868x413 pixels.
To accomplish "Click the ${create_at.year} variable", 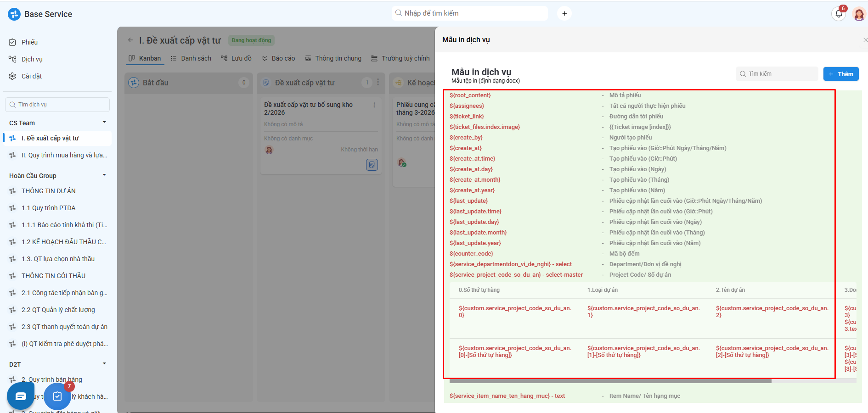I will (472, 190).
